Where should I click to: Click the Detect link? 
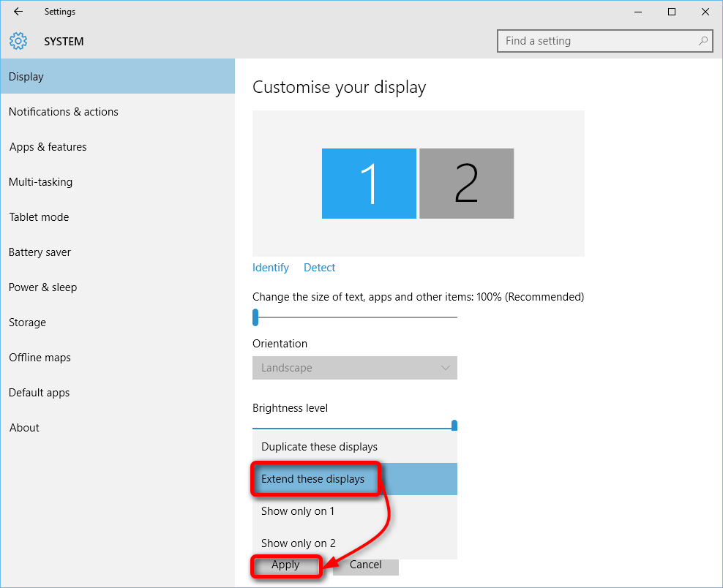(319, 268)
